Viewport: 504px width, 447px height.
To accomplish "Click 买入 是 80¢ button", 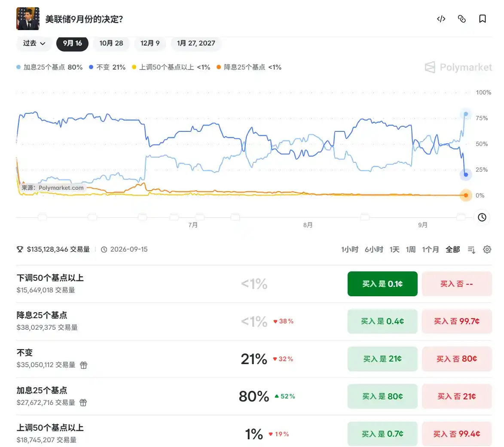I will pyautogui.click(x=382, y=397).
